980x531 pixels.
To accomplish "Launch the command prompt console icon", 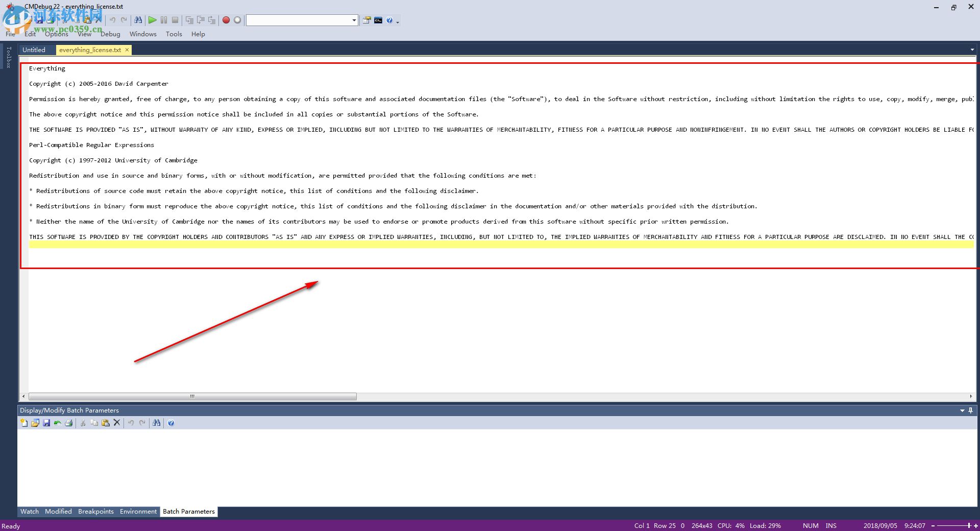I will coord(378,20).
